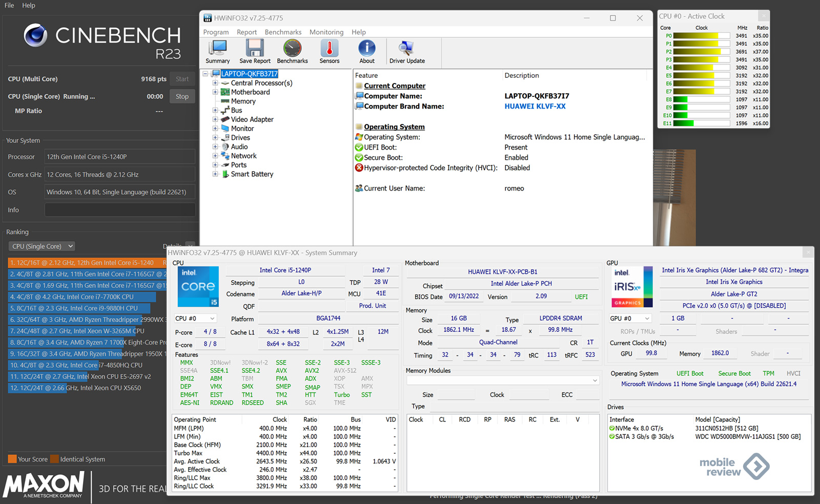Select ranking entry AMD Ryzen Threadripper 2990WX
The image size is (820, 504).
tap(87, 320)
